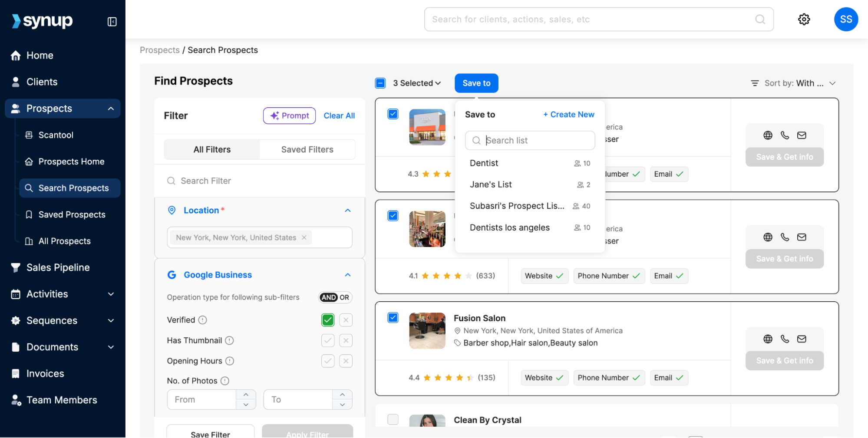Open website globe icon for first prospect card
The width and height of the screenshot is (868, 438).
click(x=768, y=135)
